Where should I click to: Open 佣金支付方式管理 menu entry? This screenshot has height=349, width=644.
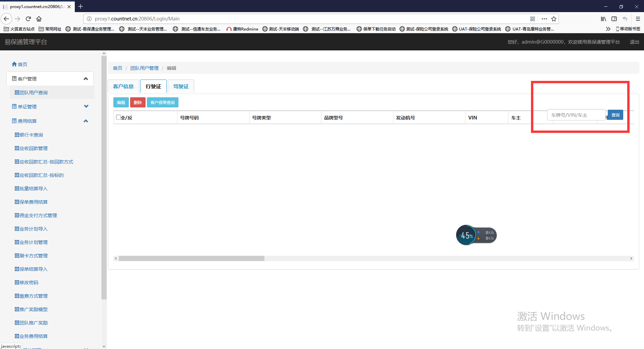pos(36,215)
